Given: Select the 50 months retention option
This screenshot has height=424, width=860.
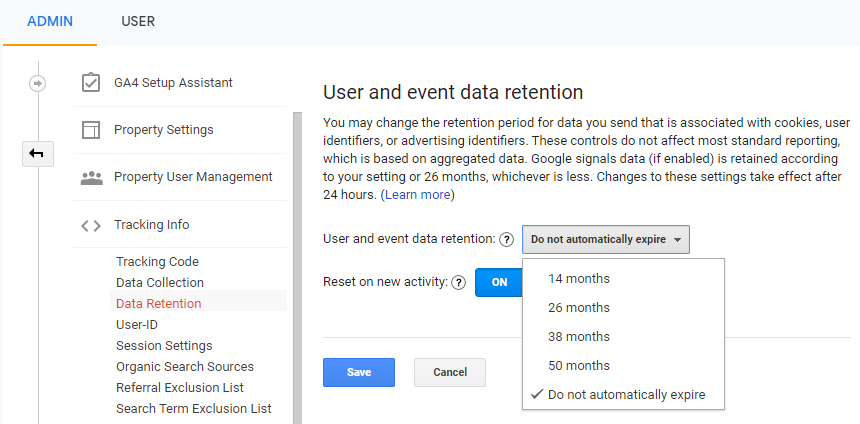Looking at the screenshot, I should [x=578, y=366].
